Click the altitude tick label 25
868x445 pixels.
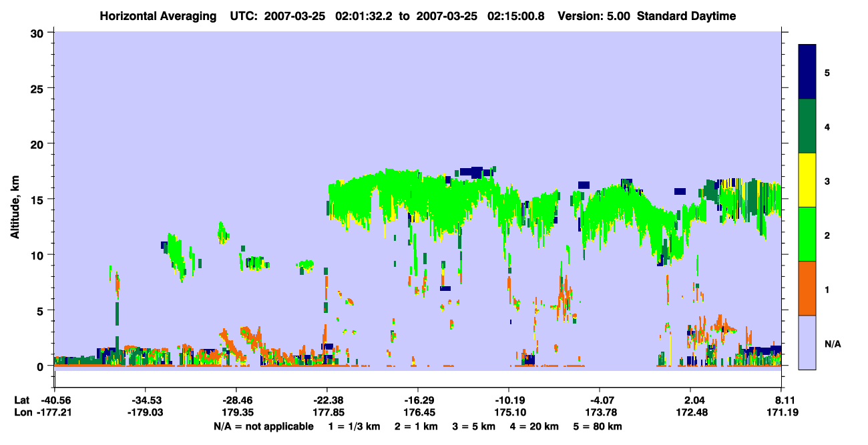(x=39, y=88)
